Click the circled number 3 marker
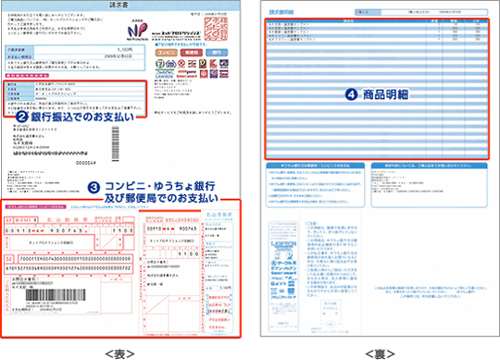Viewport: 500px width, 360px height. click(x=94, y=188)
